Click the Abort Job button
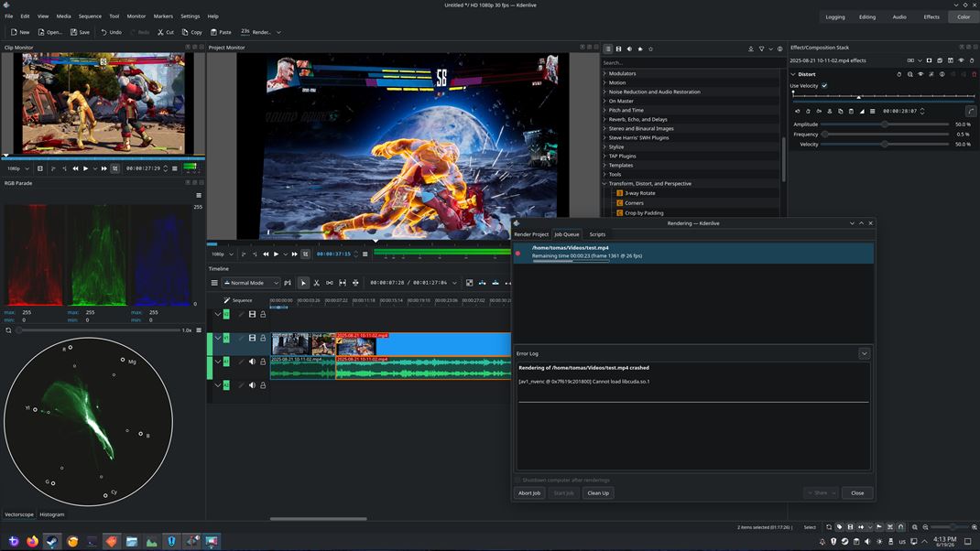 (x=529, y=493)
